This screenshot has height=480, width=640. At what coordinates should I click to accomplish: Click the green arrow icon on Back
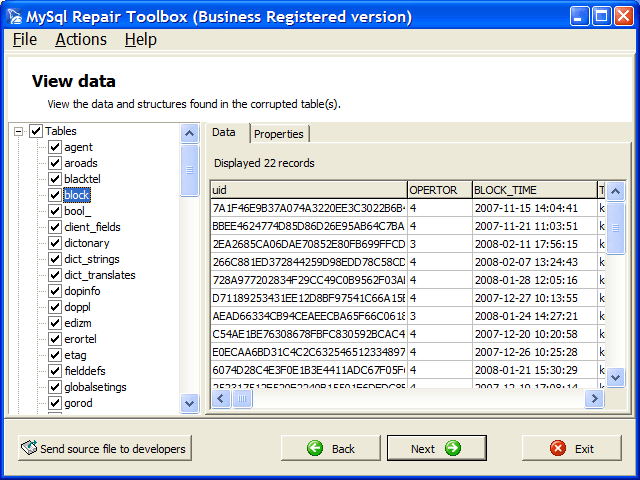(315, 448)
